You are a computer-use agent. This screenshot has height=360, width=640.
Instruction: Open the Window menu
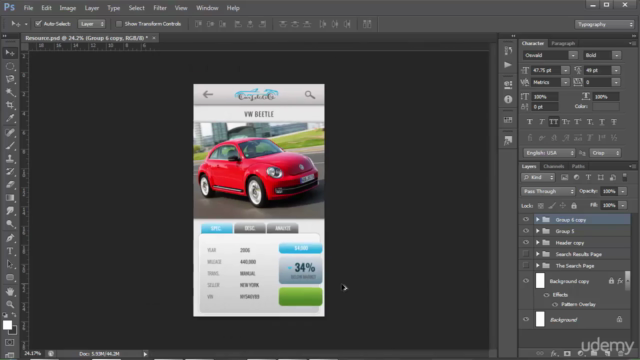[x=207, y=8]
